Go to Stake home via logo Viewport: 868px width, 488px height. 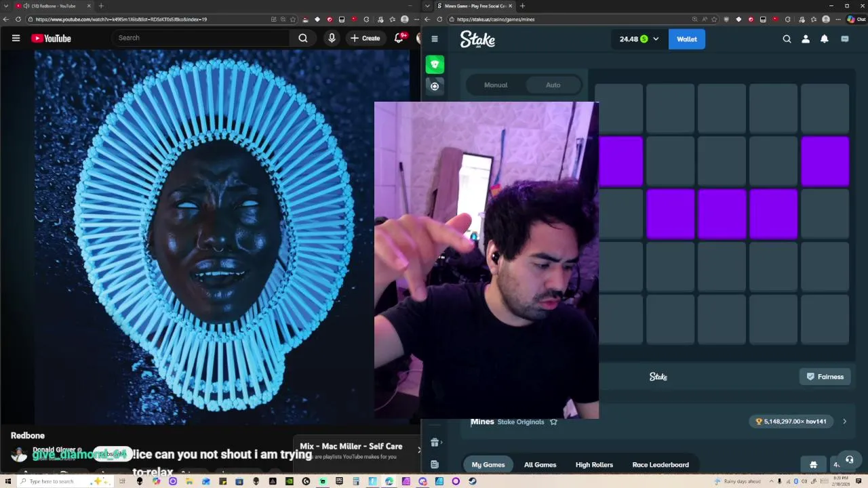[x=477, y=39]
